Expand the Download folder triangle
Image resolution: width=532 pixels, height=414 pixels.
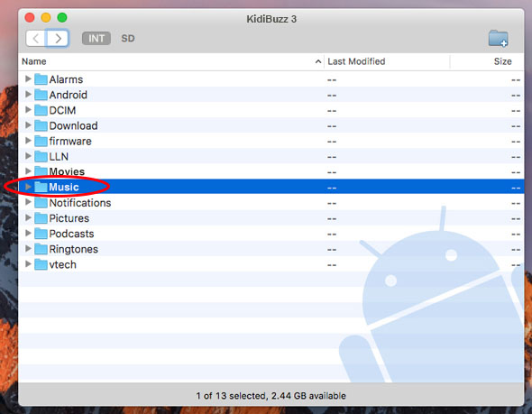28,125
